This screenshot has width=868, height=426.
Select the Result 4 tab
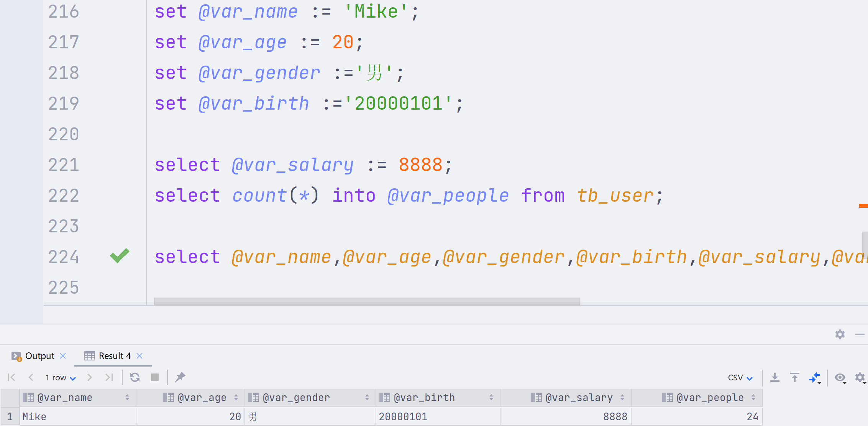[x=114, y=356]
